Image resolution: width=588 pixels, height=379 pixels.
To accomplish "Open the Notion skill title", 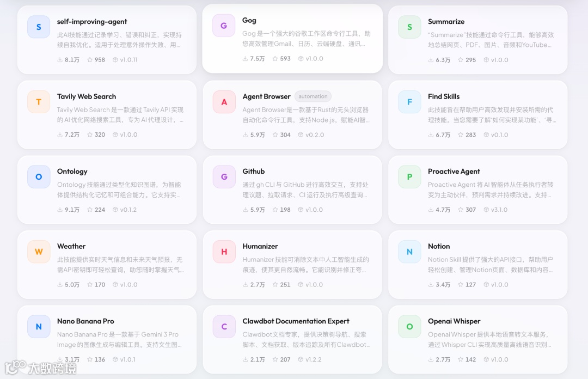I will point(439,246).
